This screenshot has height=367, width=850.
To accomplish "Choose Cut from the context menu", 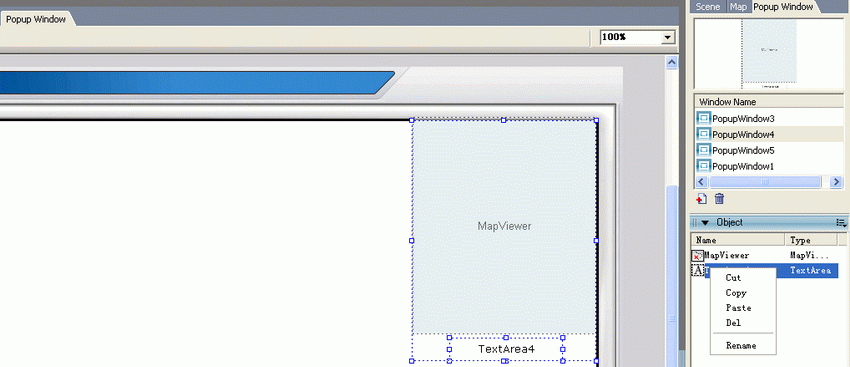I will pyautogui.click(x=733, y=278).
